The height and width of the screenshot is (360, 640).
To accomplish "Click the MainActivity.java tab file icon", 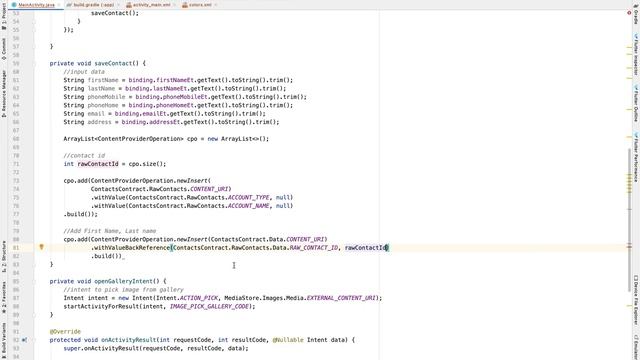I will pos(14,5).
